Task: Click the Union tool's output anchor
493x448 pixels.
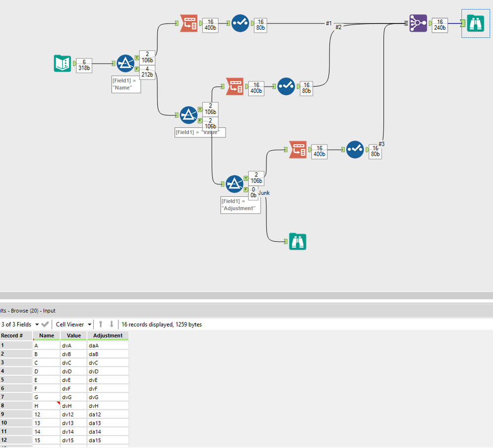Action: point(430,23)
